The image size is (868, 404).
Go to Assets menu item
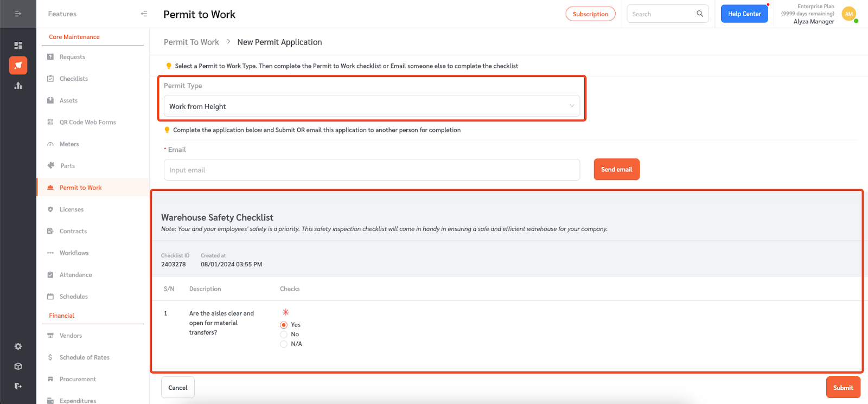pos(68,100)
